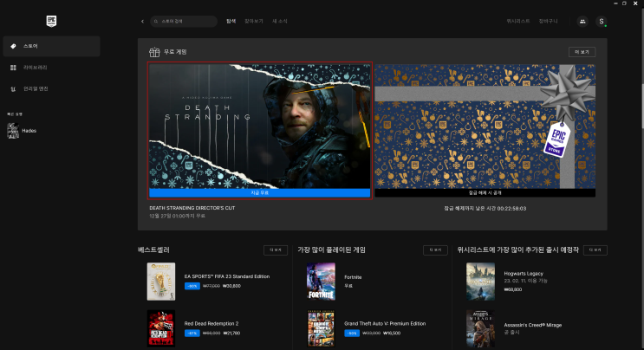Open the mystery gift-wrapped game banner
Viewport: 644px width, 350px height.
point(485,126)
